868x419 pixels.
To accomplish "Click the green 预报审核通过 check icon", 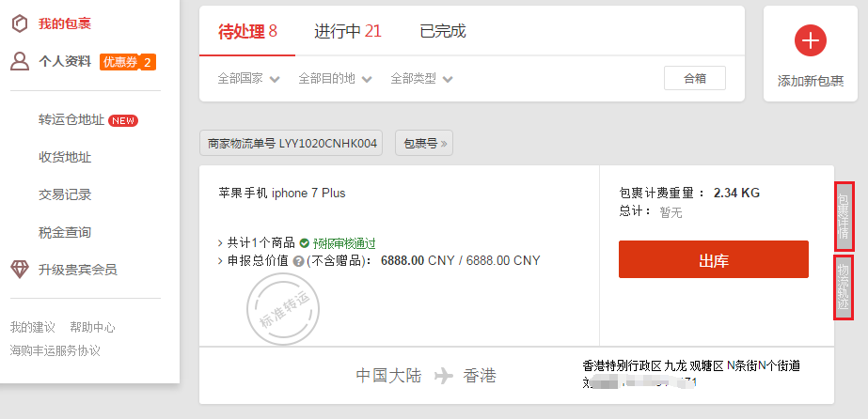I will pyautogui.click(x=304, y=242).
